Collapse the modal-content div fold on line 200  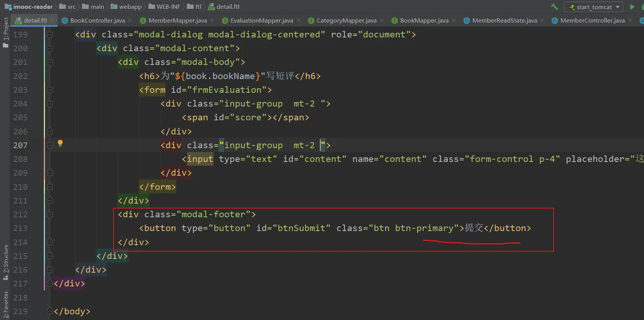pyautogui.click(x=50, y=48)
